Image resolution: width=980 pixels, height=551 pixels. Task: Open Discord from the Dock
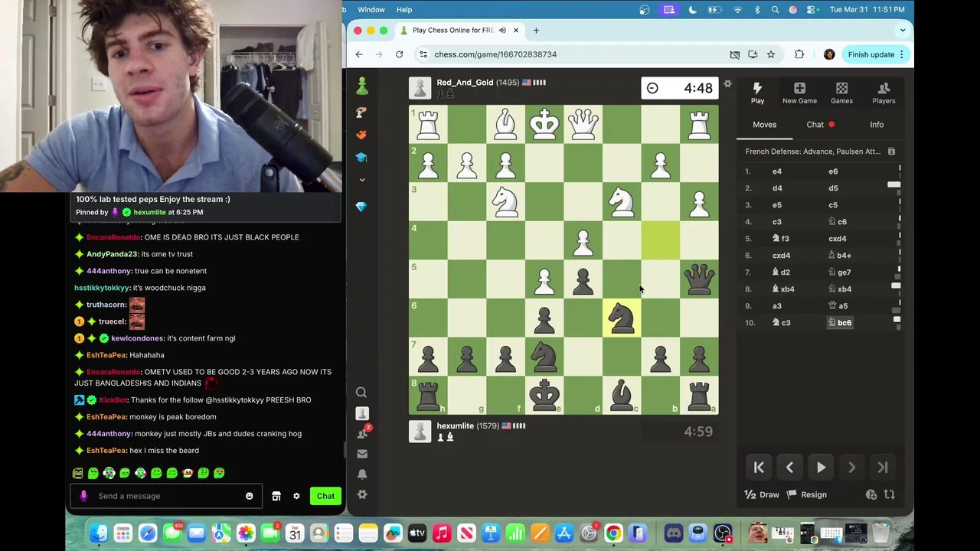pyautogui.click(x=673, y=533)
